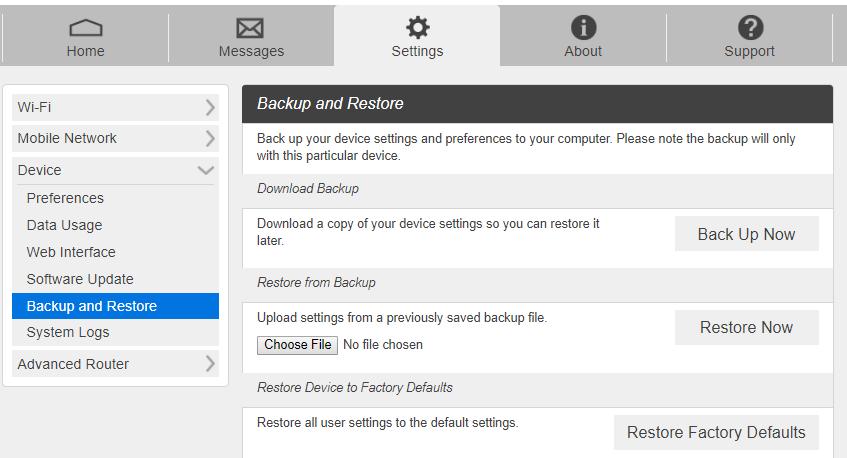Expand the Mobile Network chevron
This screenshot has width=847, height=458.
pyautogui.click(x=210, y=138)
